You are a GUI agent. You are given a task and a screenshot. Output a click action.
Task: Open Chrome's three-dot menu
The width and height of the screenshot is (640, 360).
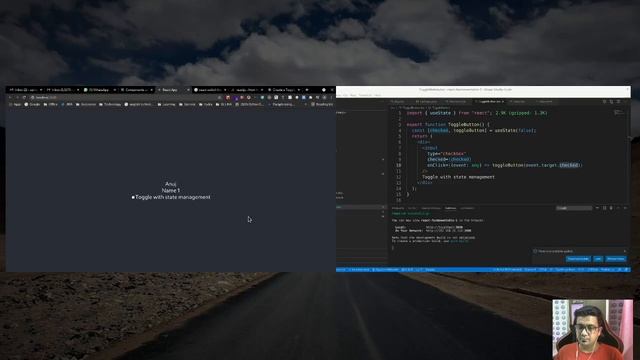click(x=331, y=98)
